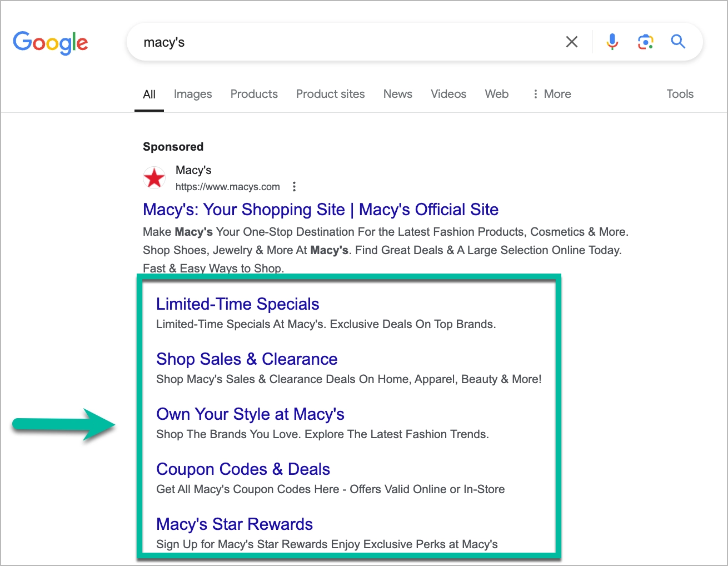Open Google Lens image search
The width and height of the screenshot is (728, 566).
tap(645, 41)
